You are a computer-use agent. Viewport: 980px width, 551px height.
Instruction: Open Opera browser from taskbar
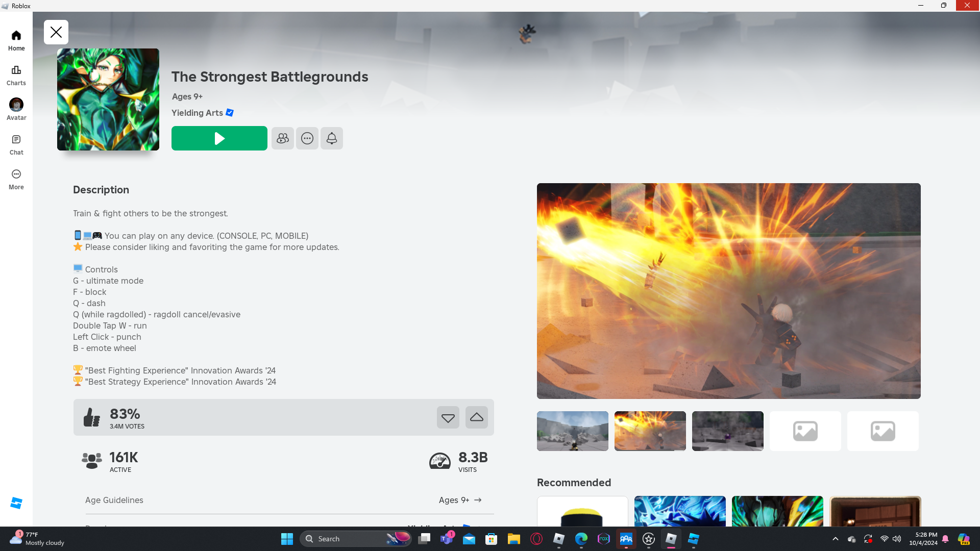[x=536, y=539]
